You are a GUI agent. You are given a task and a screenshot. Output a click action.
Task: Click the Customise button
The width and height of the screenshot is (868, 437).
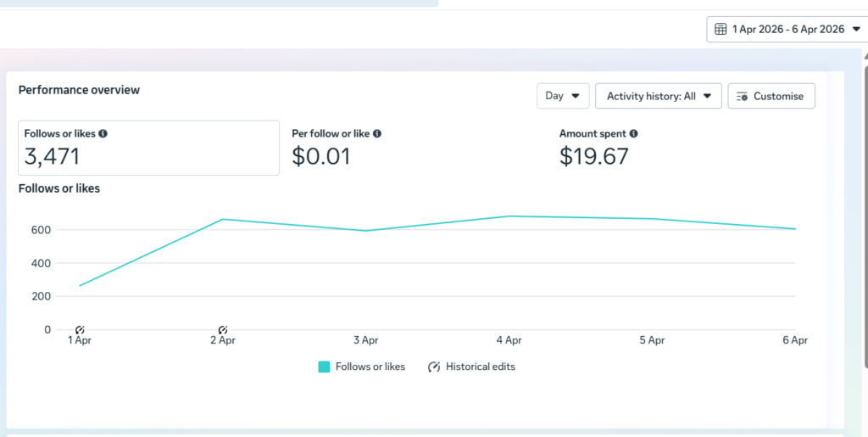pyautogui.click(x=771, y=96)
